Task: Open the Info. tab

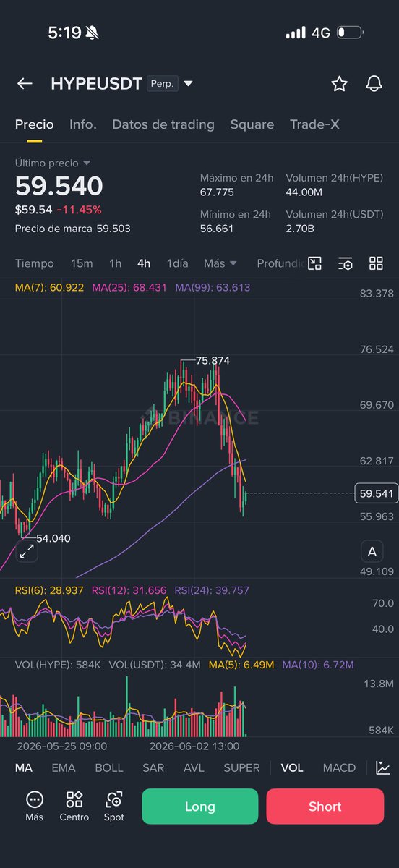Action: point(83,124)
